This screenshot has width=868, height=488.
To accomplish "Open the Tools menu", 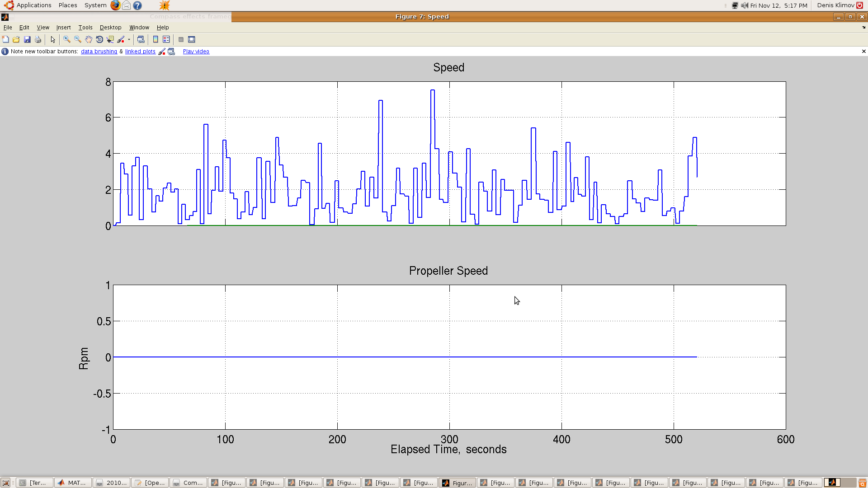I will [x=85, y=28].
